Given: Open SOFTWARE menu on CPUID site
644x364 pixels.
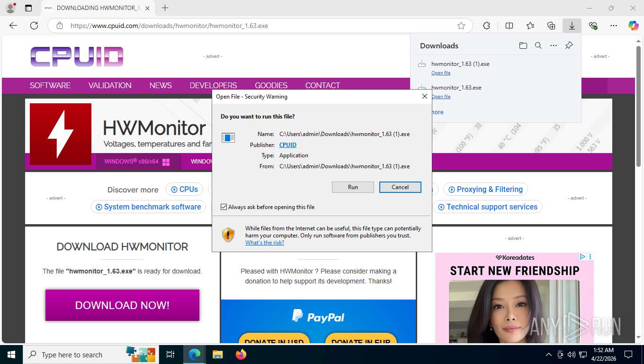Looking at the screenshot, I should click(50, 85).
